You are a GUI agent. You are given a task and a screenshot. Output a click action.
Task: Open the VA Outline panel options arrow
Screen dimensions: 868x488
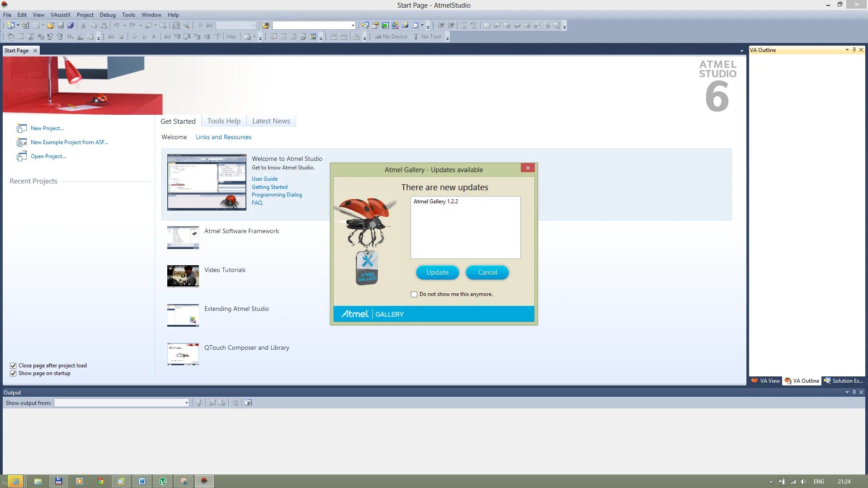click(x=847, y=50)
